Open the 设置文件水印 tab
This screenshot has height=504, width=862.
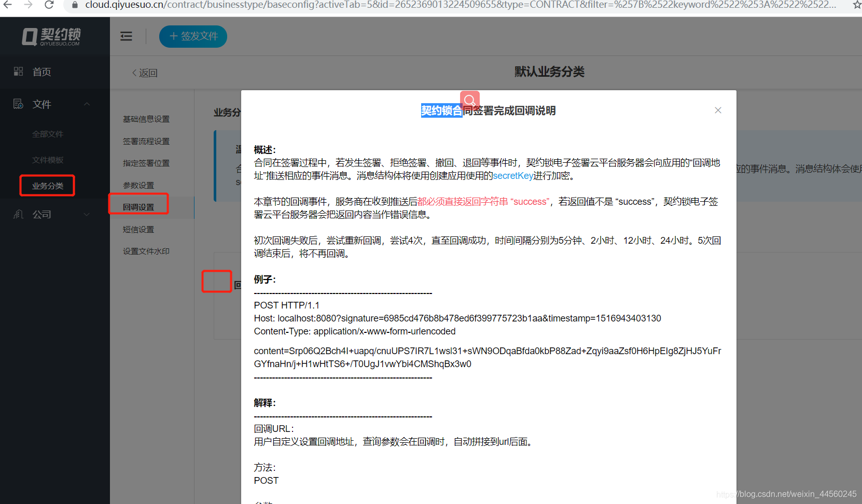146,251
